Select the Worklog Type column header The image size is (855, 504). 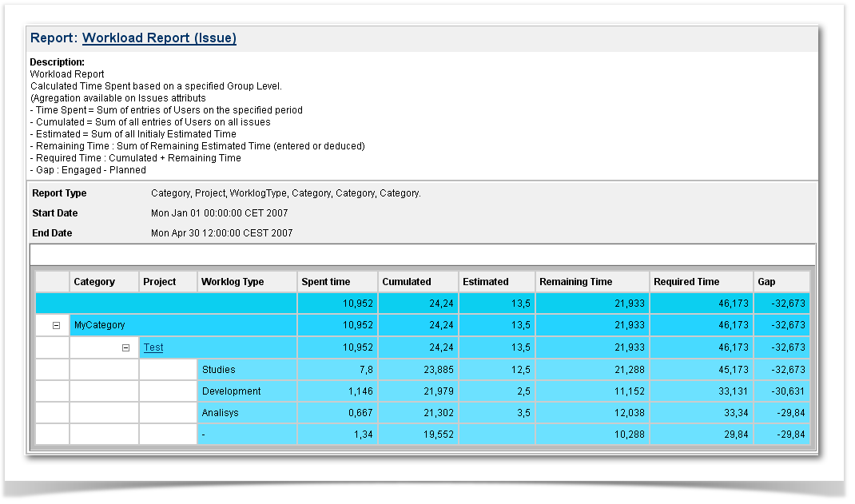pyautogui.click(x=233, y=282)
